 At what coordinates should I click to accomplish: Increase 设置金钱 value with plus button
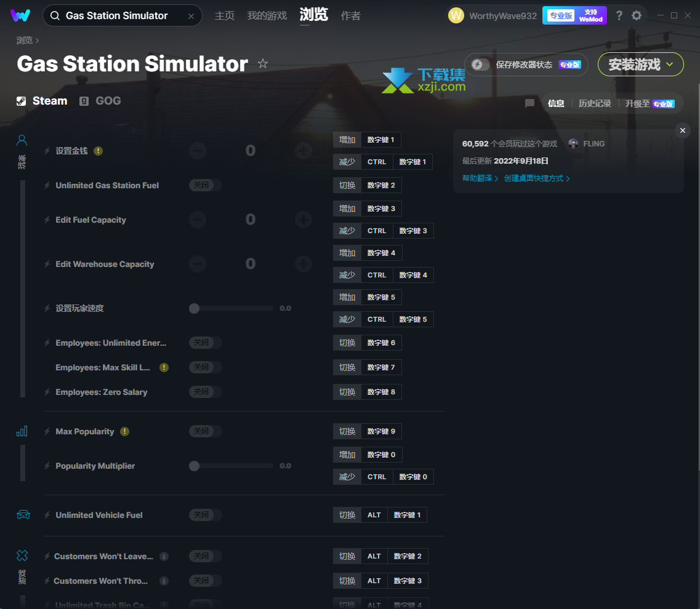click(x=304, y=151)
